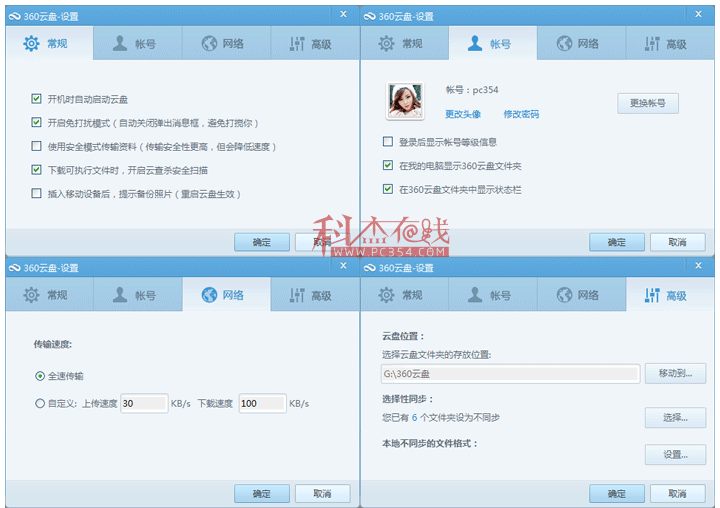This screenshot has width=720, height=508.
Task: Switch to 网络 tab in top-right window
Action: (x=581, y=43)
